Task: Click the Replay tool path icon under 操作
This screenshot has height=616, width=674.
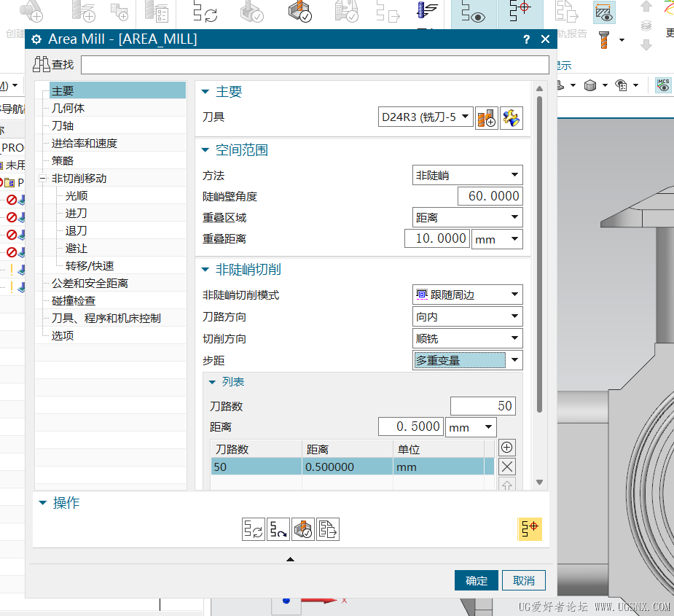Action: coord(278,529)
